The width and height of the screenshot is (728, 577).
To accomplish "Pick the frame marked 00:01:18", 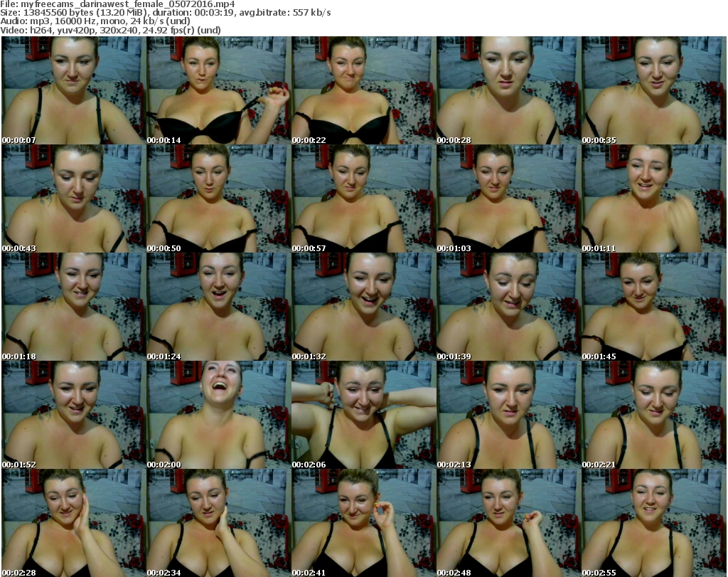I will pyautogui.click(x=74, y=307).
